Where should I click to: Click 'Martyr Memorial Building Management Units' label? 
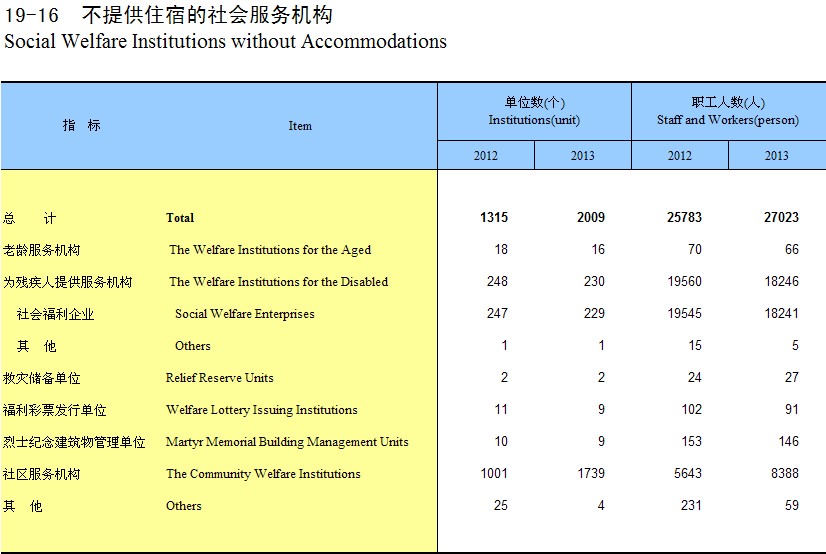(x=287, y=442)
